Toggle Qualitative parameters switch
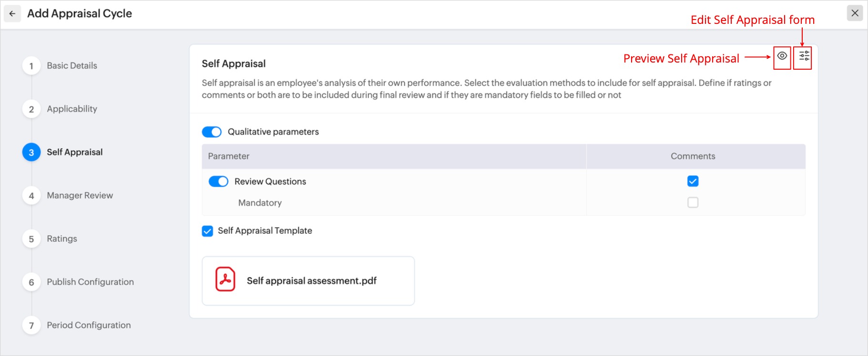 pyautogui.click(x=212, y=132)
